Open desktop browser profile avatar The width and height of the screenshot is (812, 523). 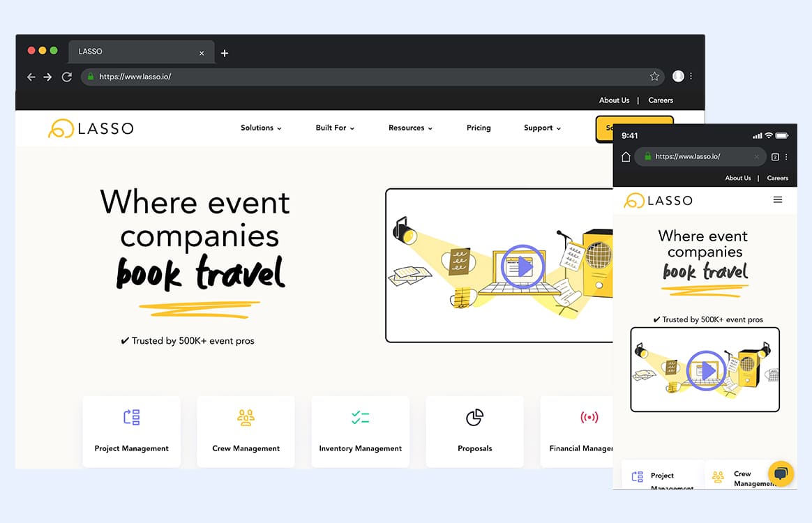click(678, 76)
